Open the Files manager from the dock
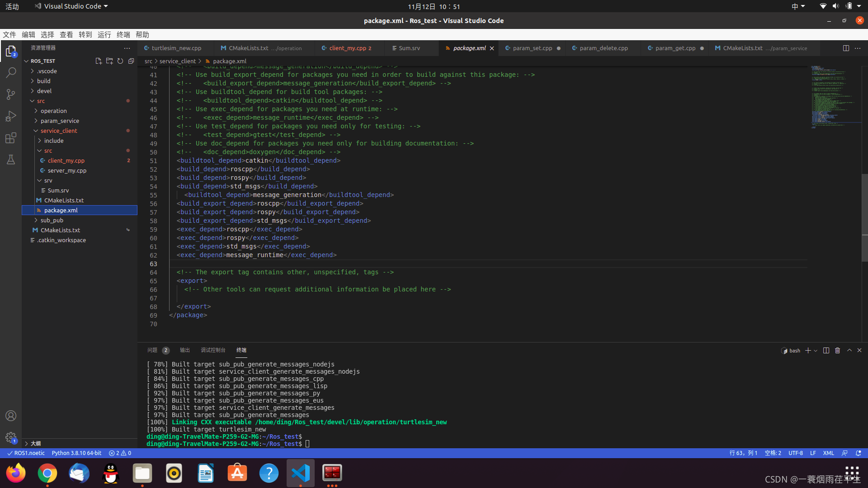 [142, 473]
